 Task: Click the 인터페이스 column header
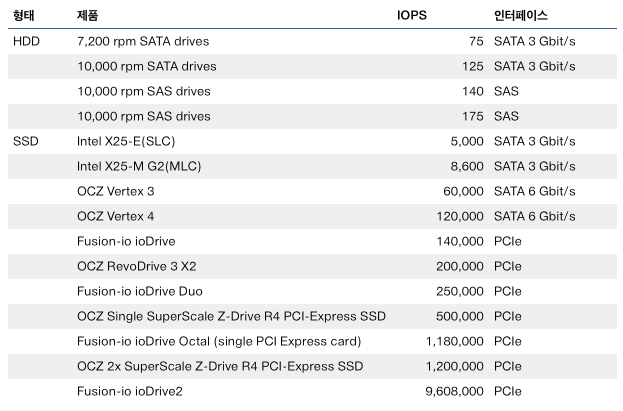(x=520, y=16)
